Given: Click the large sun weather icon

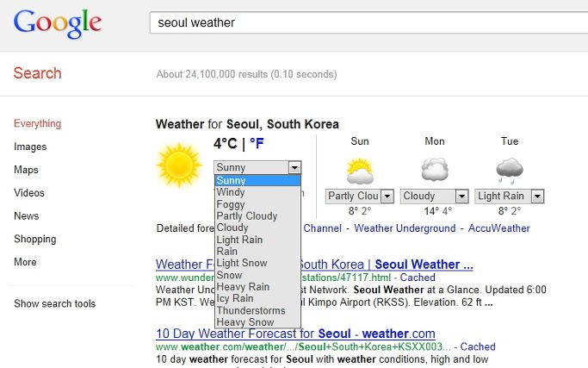Looking at the screenshot, I should [x=179, y=165].
